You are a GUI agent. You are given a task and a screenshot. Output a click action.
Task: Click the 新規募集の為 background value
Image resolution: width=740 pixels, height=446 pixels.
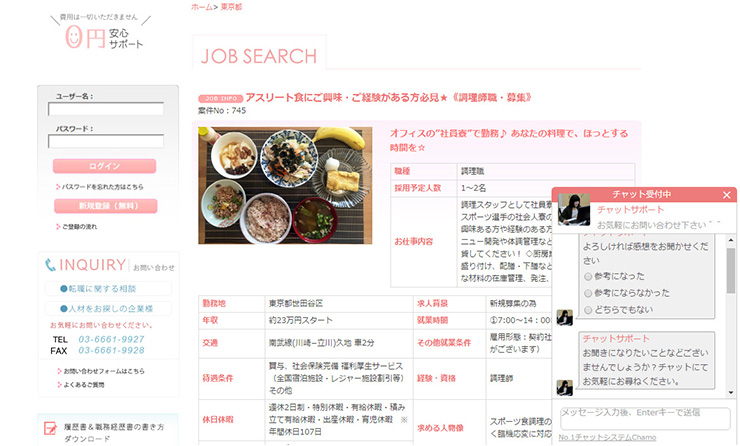(513, 303)
